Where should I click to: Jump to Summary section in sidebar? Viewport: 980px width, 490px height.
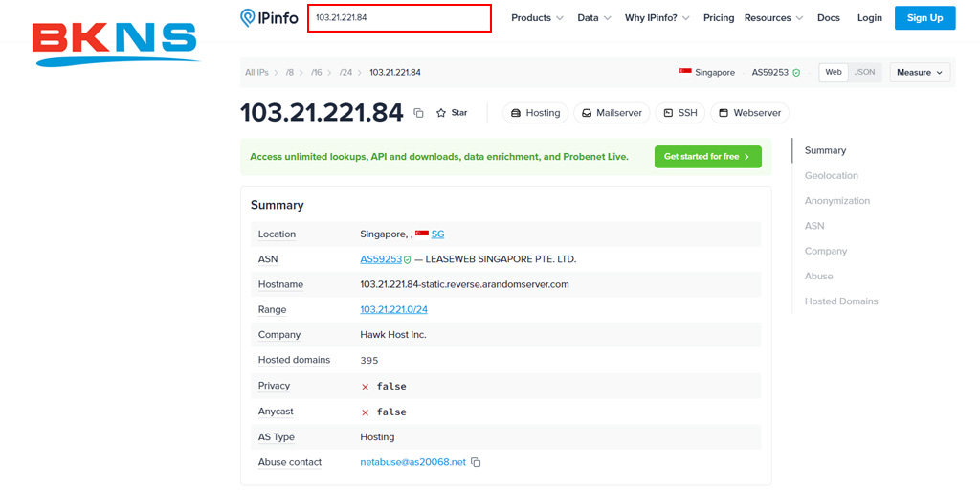click(825, 150)
